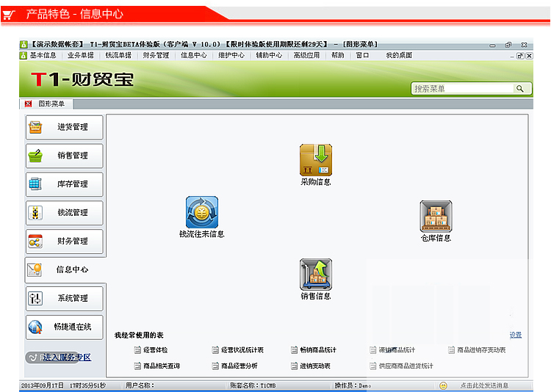This screenshot has height=392, width=551.
Task: Click the 钱流管理 sidebar button
Action: point(65,212)
